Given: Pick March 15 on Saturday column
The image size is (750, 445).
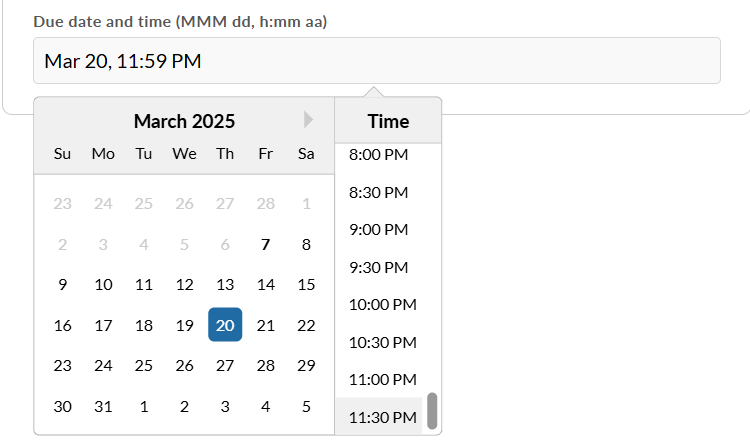Looking at the screenshot, I should click(306, 284).
